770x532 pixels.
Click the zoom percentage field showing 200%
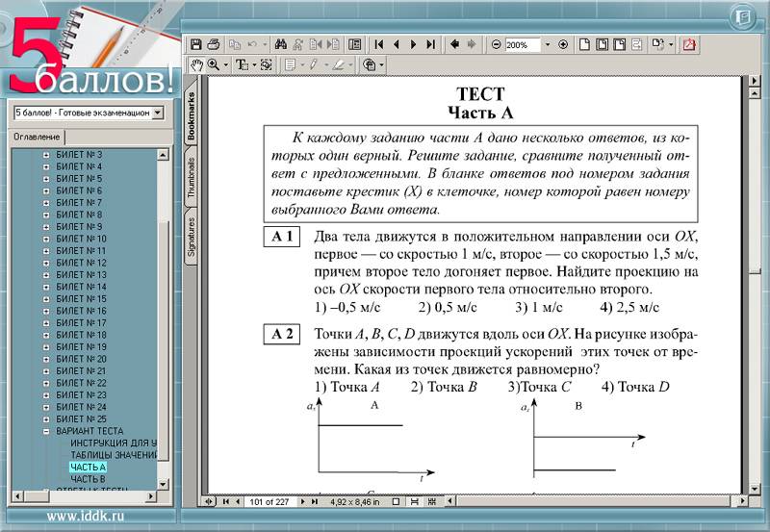[523, 44]
